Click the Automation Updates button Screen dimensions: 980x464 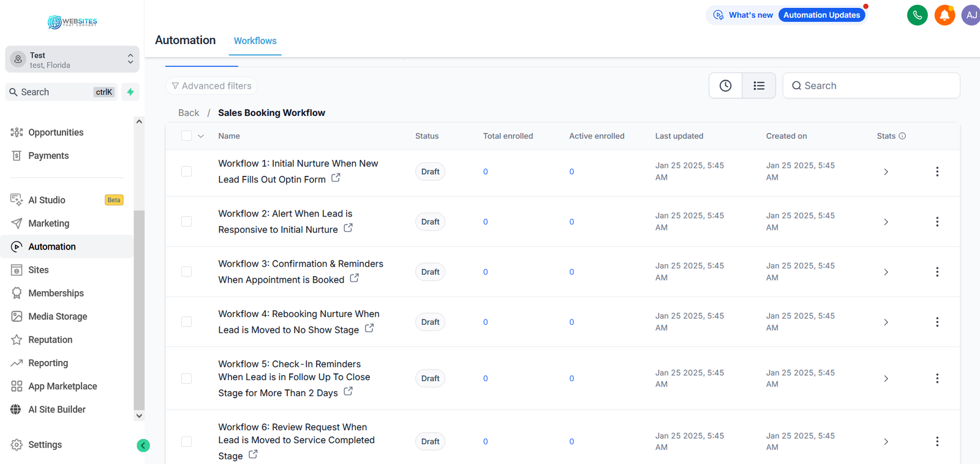(x=821, y=15)
